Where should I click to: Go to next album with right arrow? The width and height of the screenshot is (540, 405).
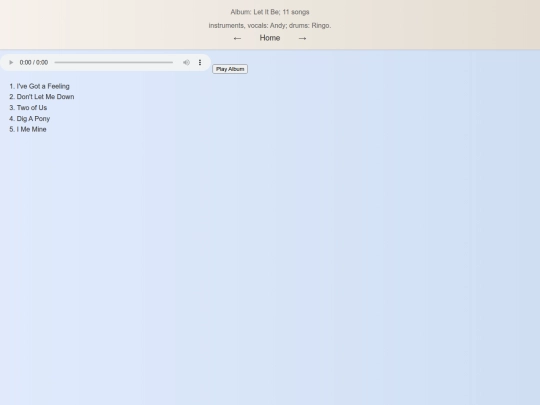pos(302,38)
